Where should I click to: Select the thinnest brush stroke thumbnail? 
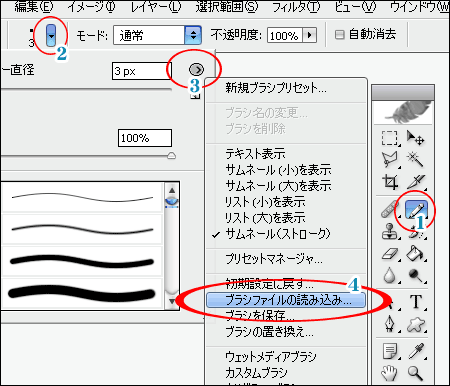(82, 198)
